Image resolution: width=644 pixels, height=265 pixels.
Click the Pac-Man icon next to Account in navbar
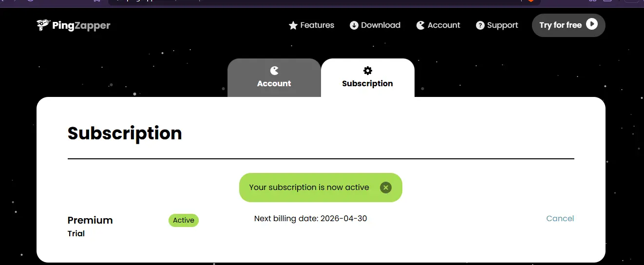pyautogui.click(x=420, y=25)
